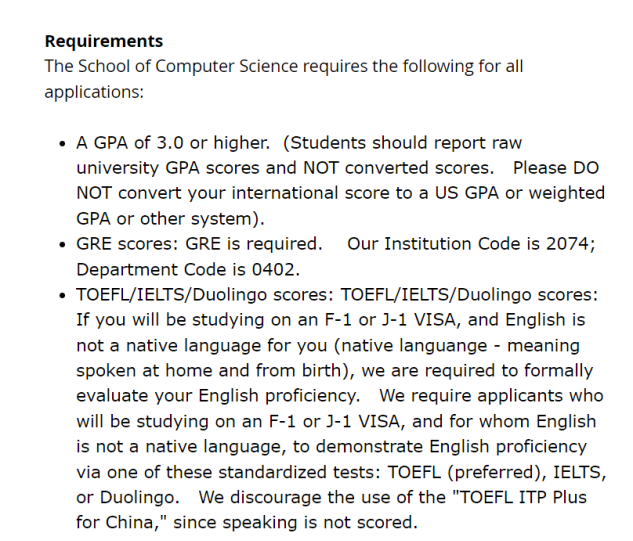Click the text 'GPA of 3.0 or higher'
The width and height of the screenshot is (633, 541).
click(182, 143)
